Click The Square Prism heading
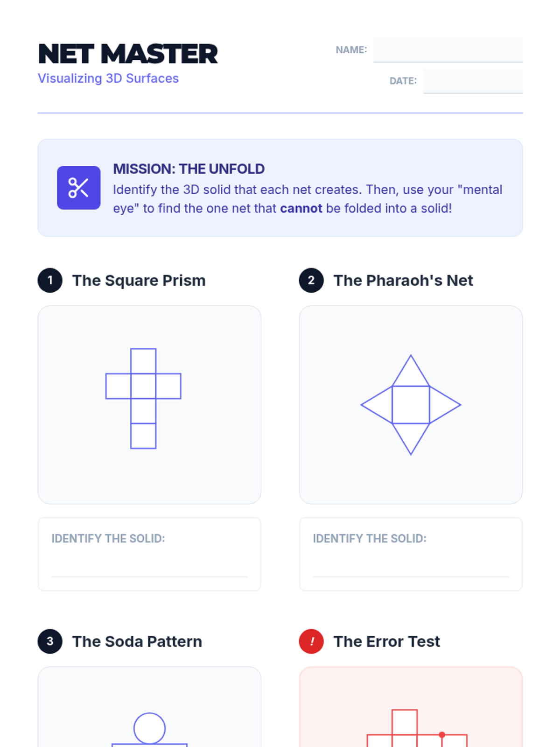This screenshot has width=560, height=747. click(x=139, y=281)
